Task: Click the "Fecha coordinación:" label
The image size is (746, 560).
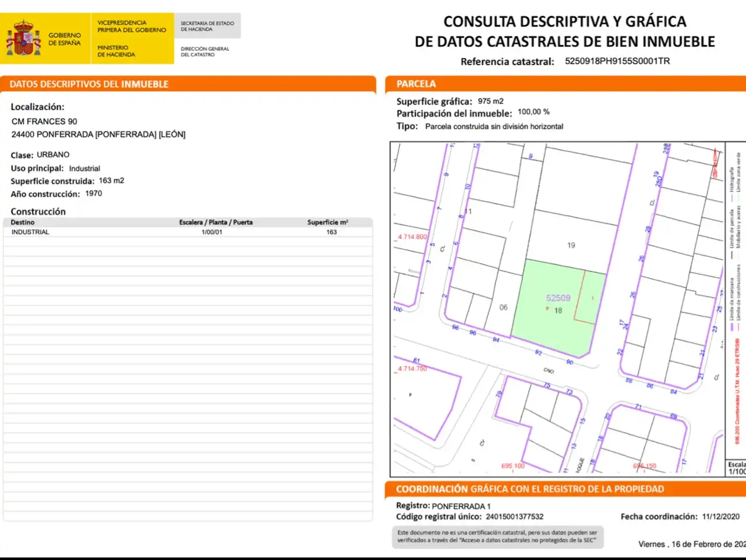Action: pyautogui.click(x=659, y=517)
